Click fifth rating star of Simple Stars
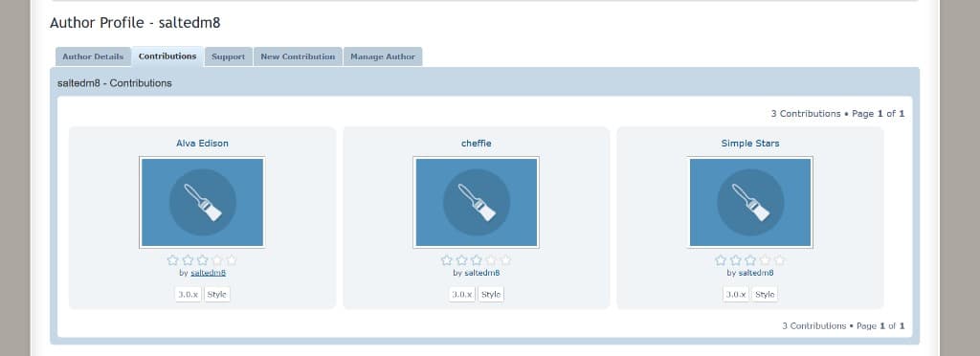This screenshot has width=980, height=356. pos(779,259)
